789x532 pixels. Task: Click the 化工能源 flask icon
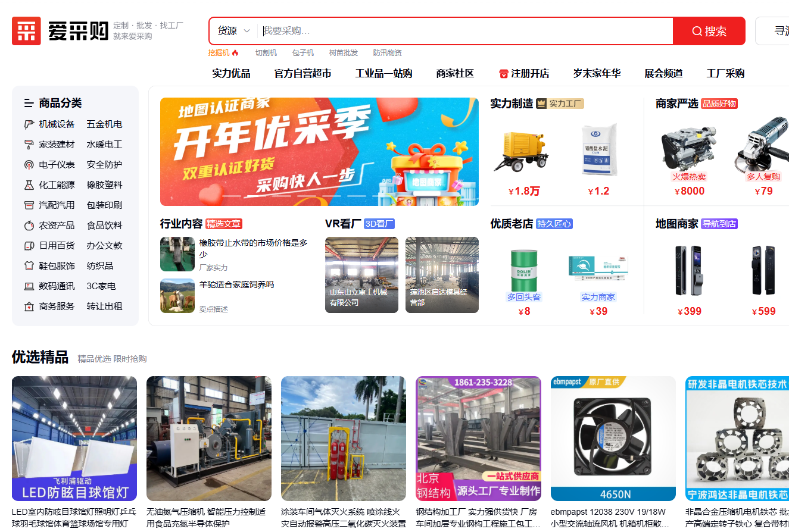29,185
